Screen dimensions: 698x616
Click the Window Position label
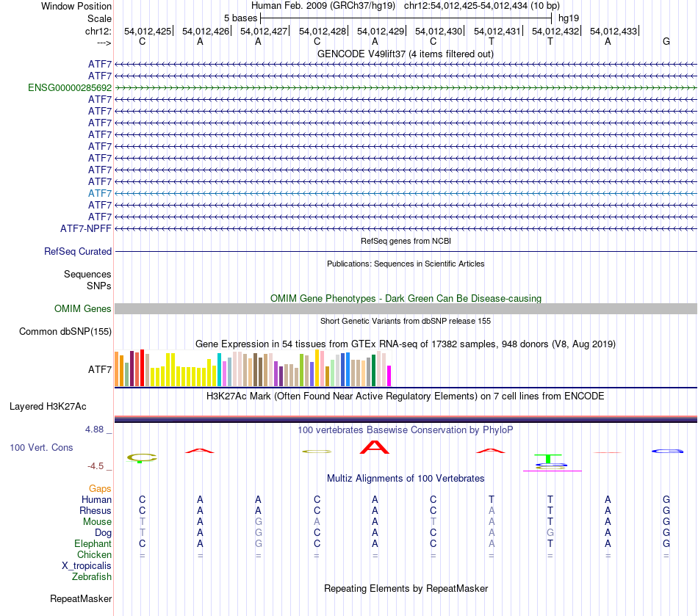tap(76, 6)
